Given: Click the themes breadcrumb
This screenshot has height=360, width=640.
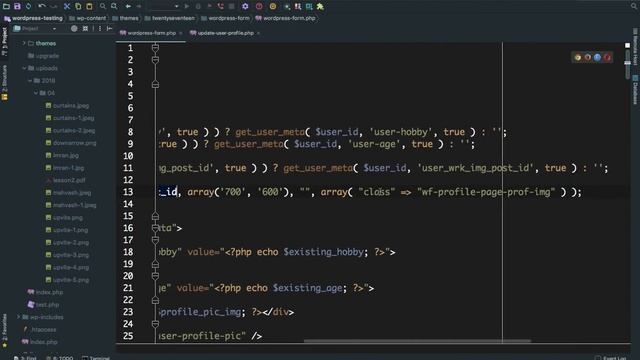Looking at the screenshot, I should pyautogui.click(x=125, y=18).
